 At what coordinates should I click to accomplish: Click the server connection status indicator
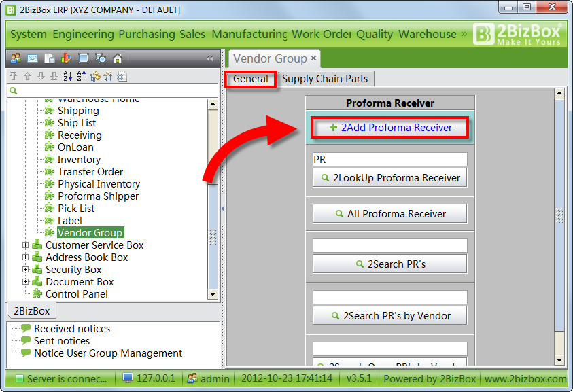20,378
